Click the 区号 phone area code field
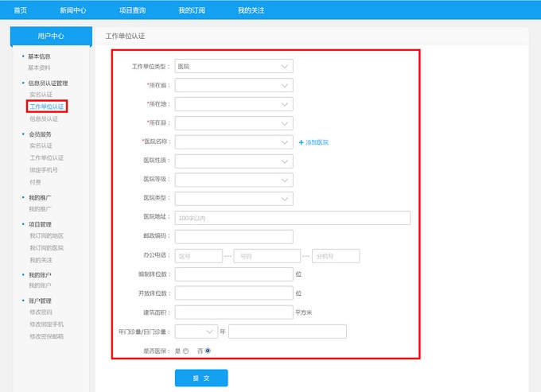The width and height of the screenshot is (541, 392). tap(198, 256)
